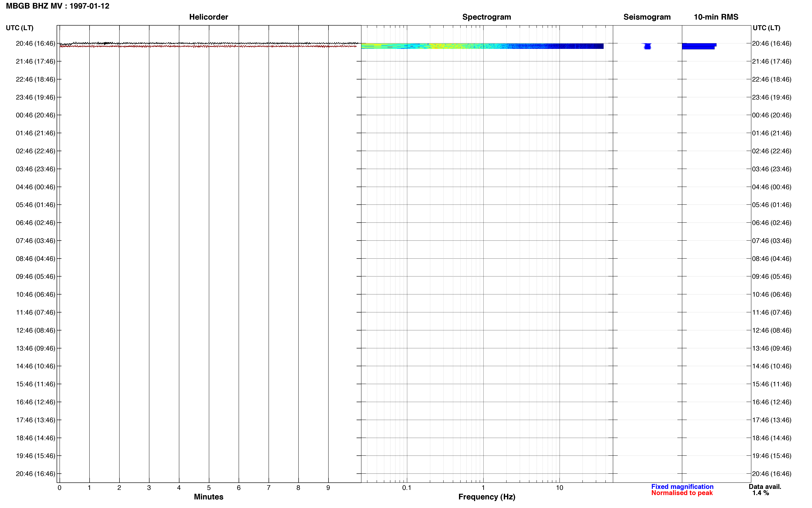
Task: Click left time label '18:46 (14:46)'
Action: click(36, 438)
